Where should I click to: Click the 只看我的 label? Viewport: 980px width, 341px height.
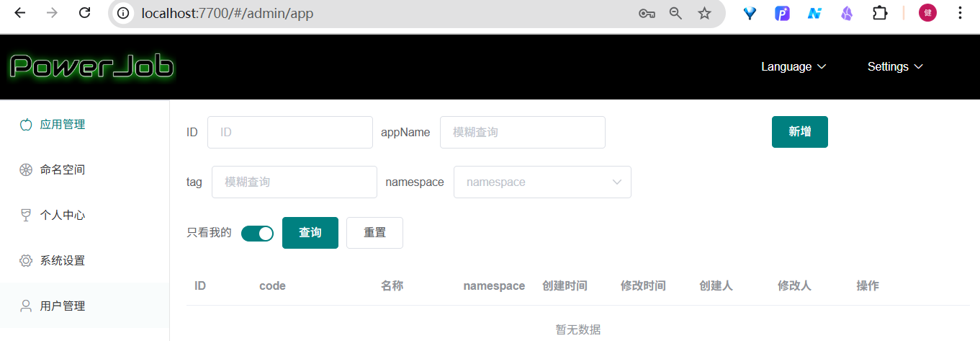pyautogui.click(x=209, y=233)
